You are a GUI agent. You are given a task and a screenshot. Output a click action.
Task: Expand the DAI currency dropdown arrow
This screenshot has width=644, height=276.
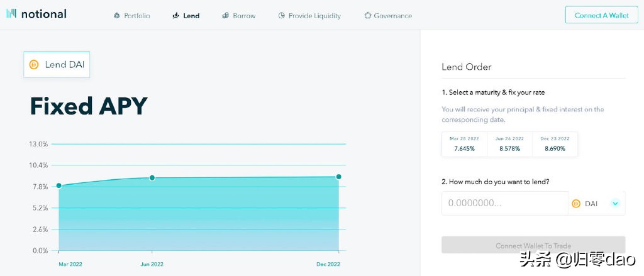point(615,203)
